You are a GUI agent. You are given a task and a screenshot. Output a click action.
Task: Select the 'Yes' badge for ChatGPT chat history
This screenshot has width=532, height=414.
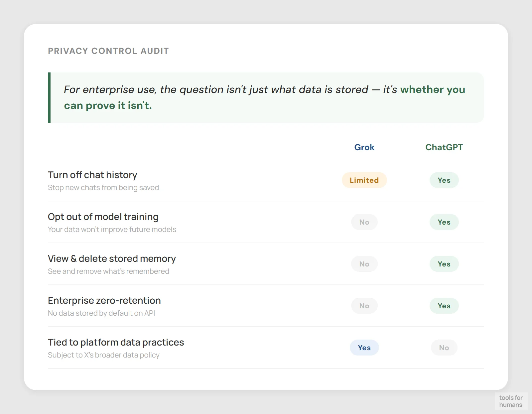pyautogui.click(x=444, y=180)
